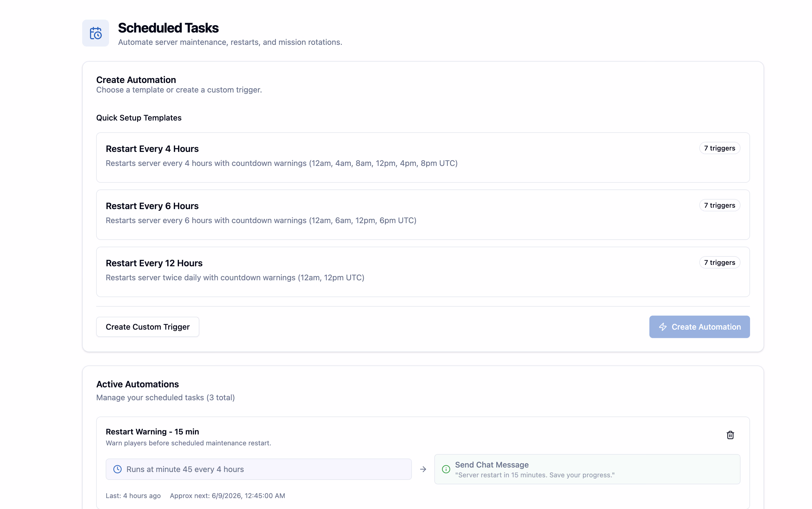This screenshot has height=509, width=812.
Task: Select the Restart Every 12 Hours template
Action: coord(423,272)
